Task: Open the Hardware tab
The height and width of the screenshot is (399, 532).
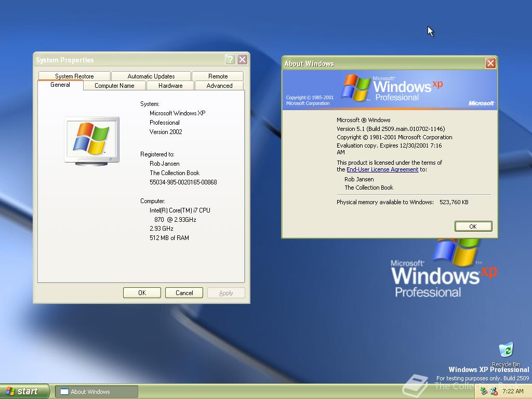Action: point(170,86)
